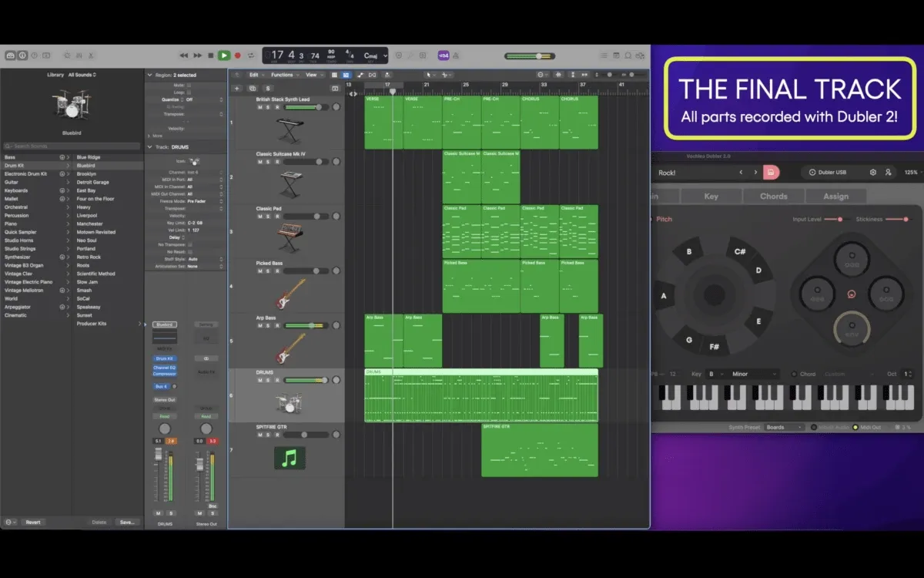Open the View menu in tracks area
Viewport: 924px width, 578px height.
click(x=313, y=75)
